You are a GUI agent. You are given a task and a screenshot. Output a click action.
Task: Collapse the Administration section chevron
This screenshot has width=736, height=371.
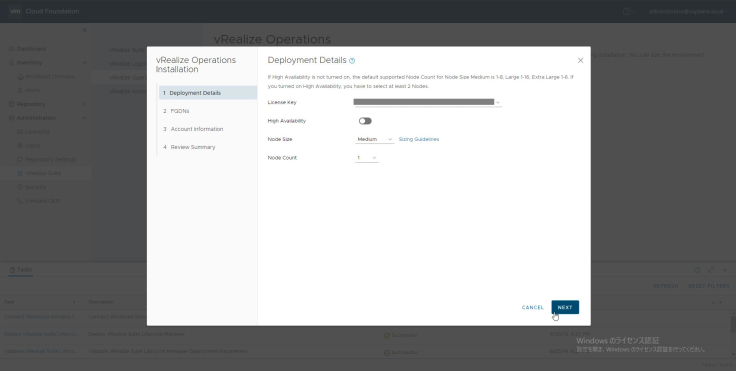(84, 118)
